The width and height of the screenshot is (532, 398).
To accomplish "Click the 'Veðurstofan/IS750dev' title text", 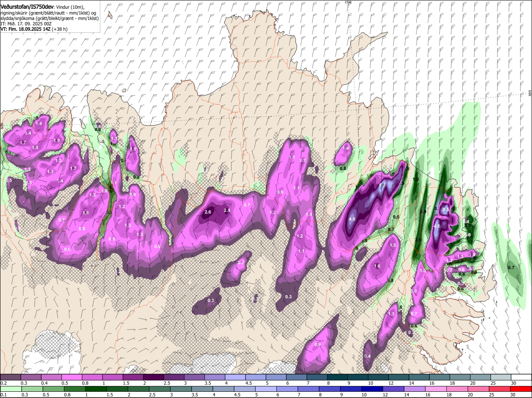I will [x=27, y=7].
